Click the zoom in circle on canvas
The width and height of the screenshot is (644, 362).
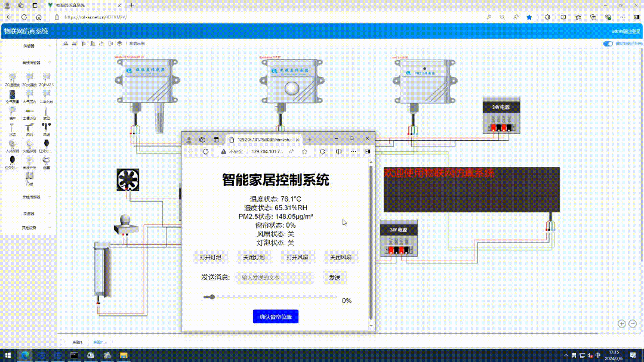coord(622,324)
